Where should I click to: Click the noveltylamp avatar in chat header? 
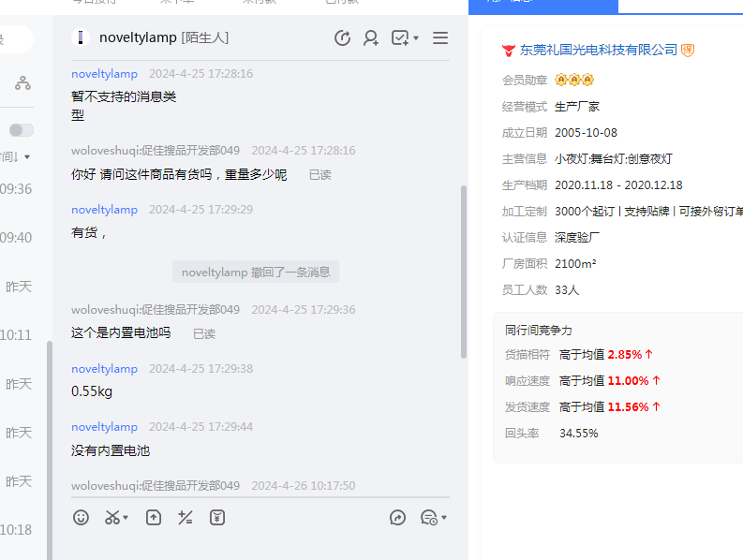pyautogui.click(x=81, y=37)
